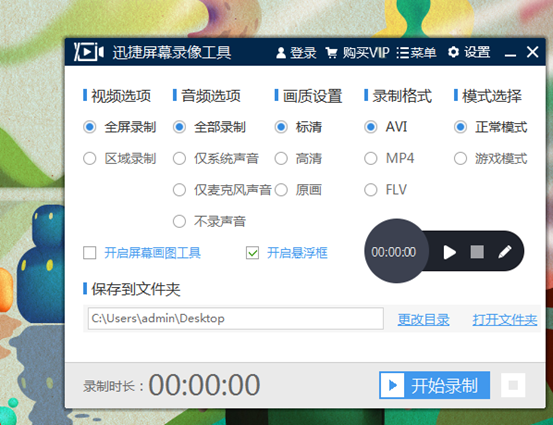
Task: Open 设置 gear settings
Action: point(469,52)
